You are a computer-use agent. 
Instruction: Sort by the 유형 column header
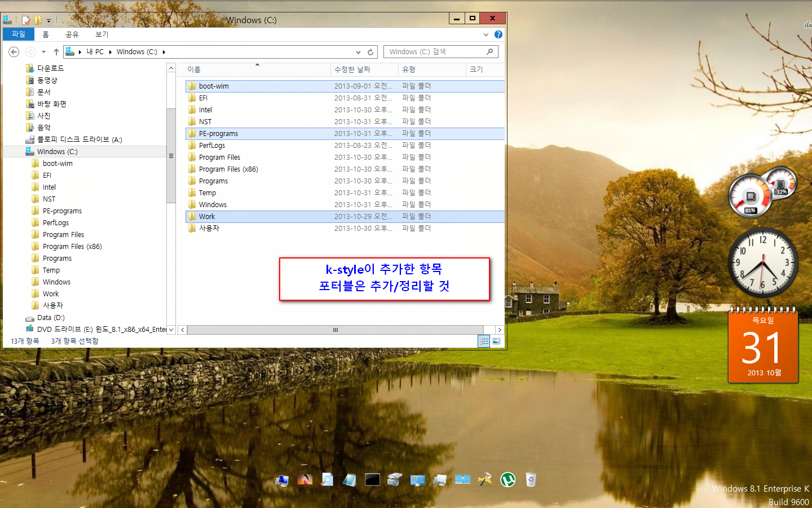(x=432, y=69)
